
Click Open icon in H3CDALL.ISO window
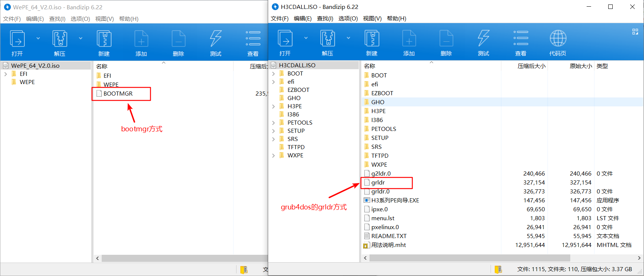click(285, 39)
